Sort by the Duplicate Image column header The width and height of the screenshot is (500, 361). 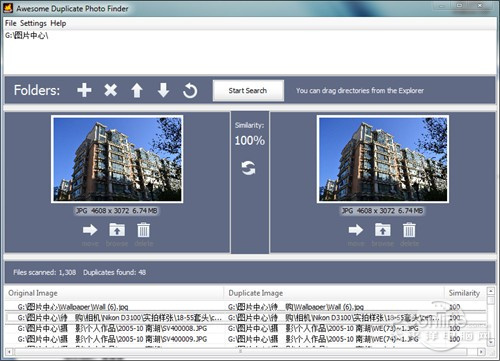pyautogui.click(x=334, y=293)
